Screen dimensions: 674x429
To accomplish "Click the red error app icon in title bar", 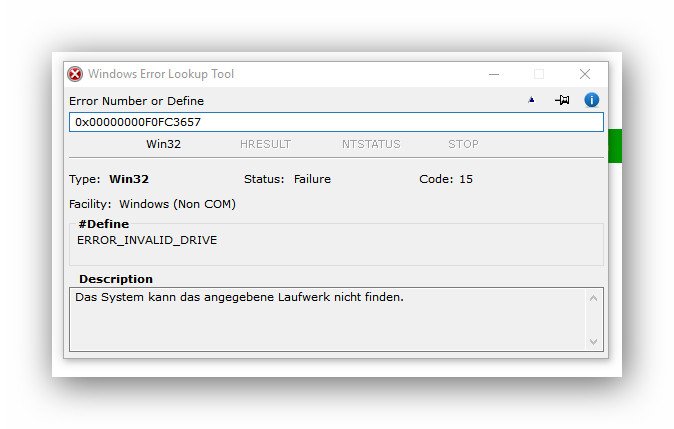I will [75, 74].
